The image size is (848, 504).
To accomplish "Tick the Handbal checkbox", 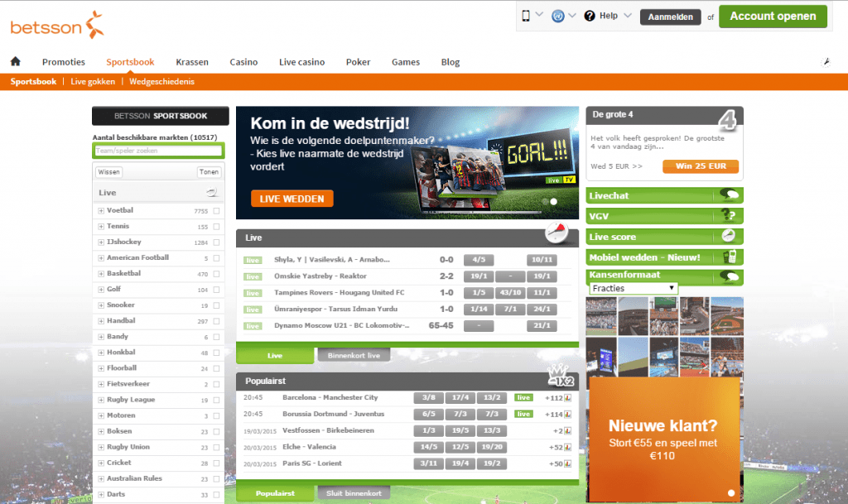I will point(216,321).
